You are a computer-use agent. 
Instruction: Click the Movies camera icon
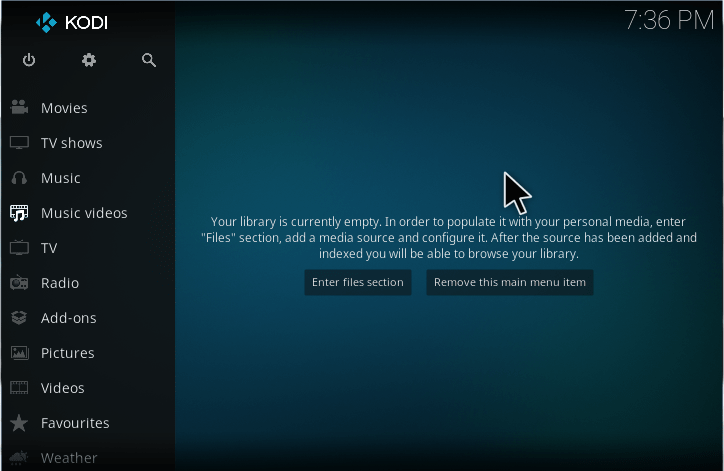19,108
